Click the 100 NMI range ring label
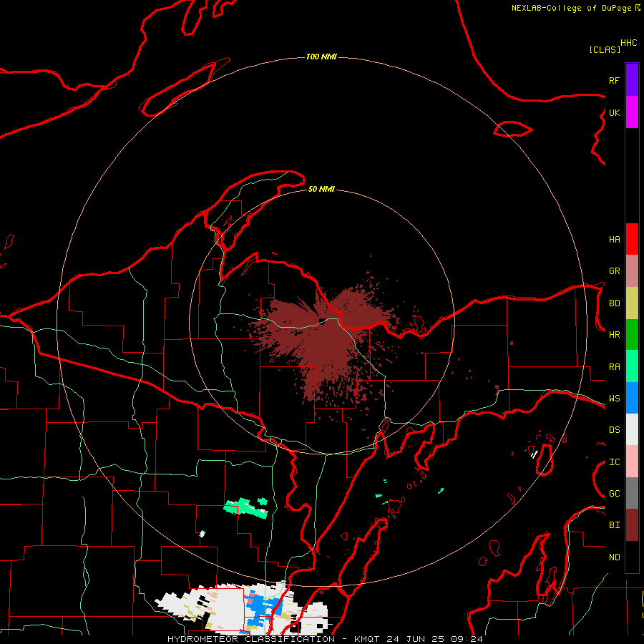Viewport: 644px width, 644px height. click(x=321, y=57)
